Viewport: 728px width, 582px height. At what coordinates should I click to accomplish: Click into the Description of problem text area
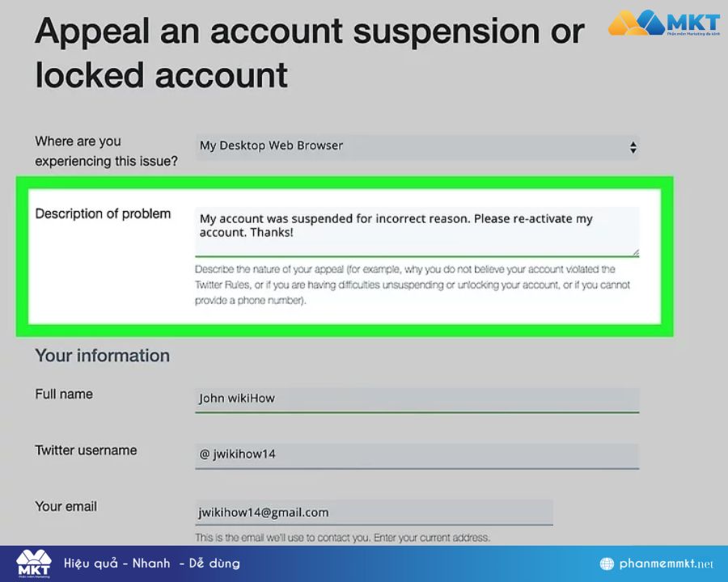coord(417,230)
